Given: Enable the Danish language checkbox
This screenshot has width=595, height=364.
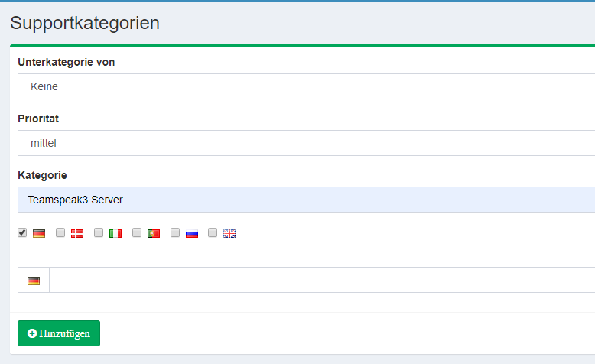Looking at the screenshot, I should click(x=60, y=232).
